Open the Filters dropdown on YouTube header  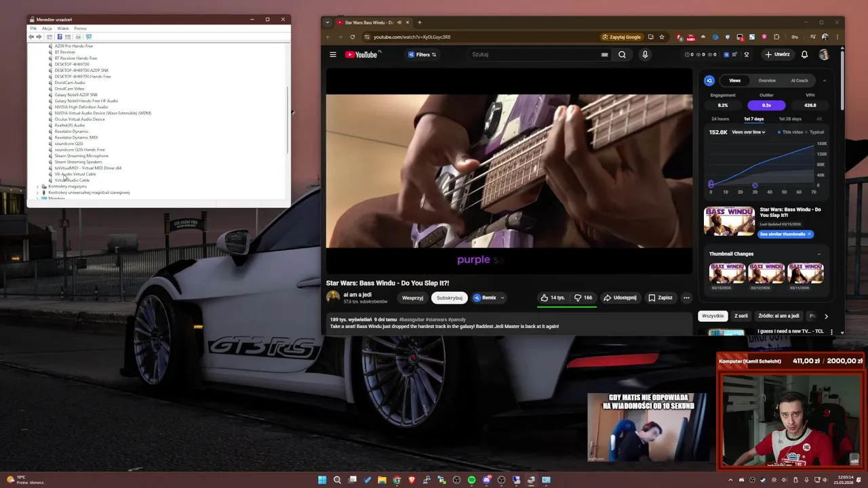(422, 54)
